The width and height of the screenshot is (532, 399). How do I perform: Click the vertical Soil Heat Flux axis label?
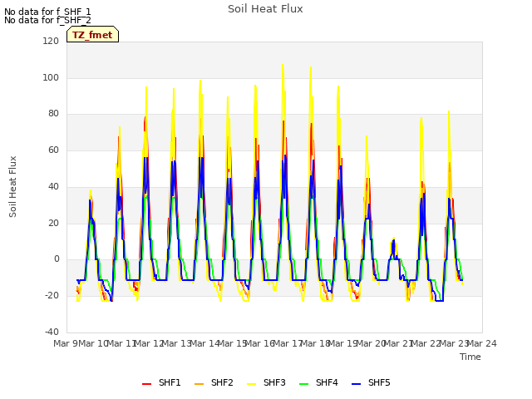point(13,186)
